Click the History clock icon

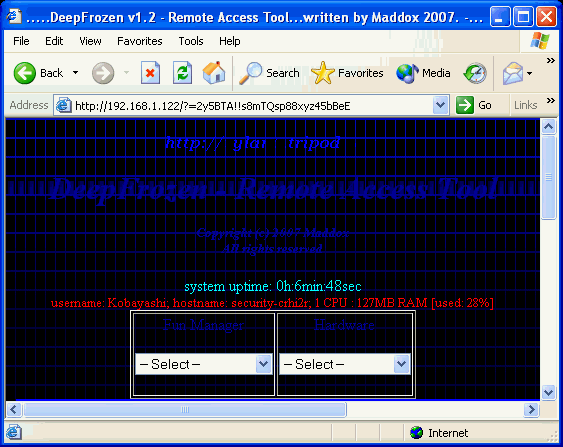click(x=475, y=73)
